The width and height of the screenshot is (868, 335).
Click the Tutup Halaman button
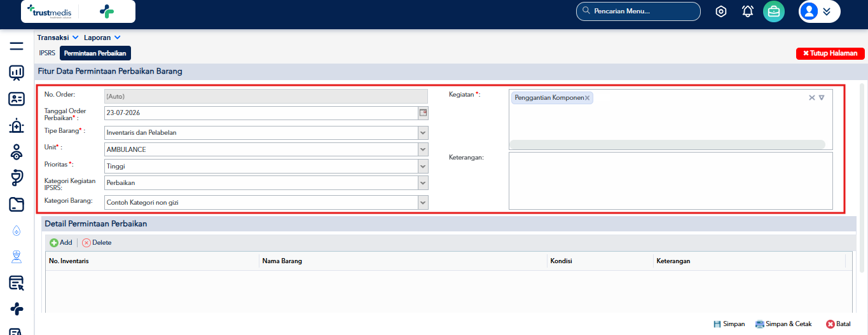[x=830, y=53]
